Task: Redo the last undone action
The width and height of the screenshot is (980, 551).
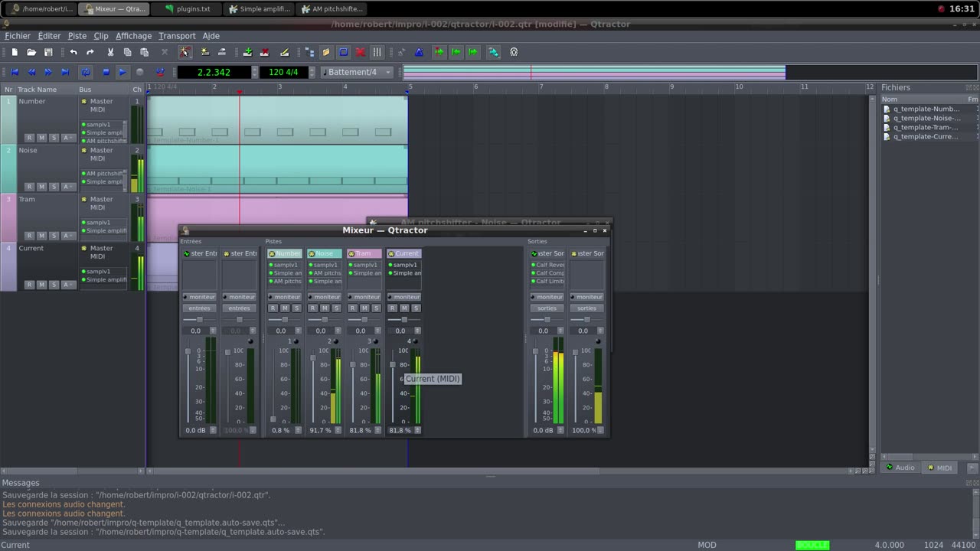Action: (x=90, y=52)
